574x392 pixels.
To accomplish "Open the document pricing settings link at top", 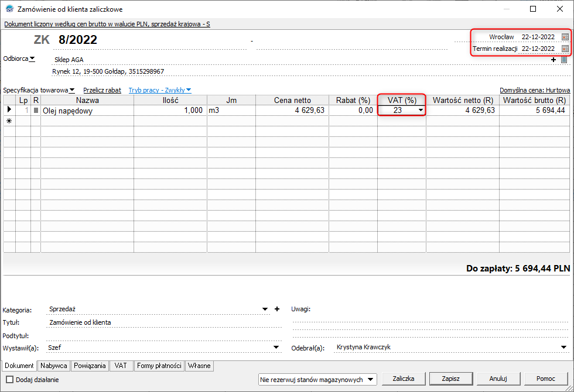I will (107, 24).
